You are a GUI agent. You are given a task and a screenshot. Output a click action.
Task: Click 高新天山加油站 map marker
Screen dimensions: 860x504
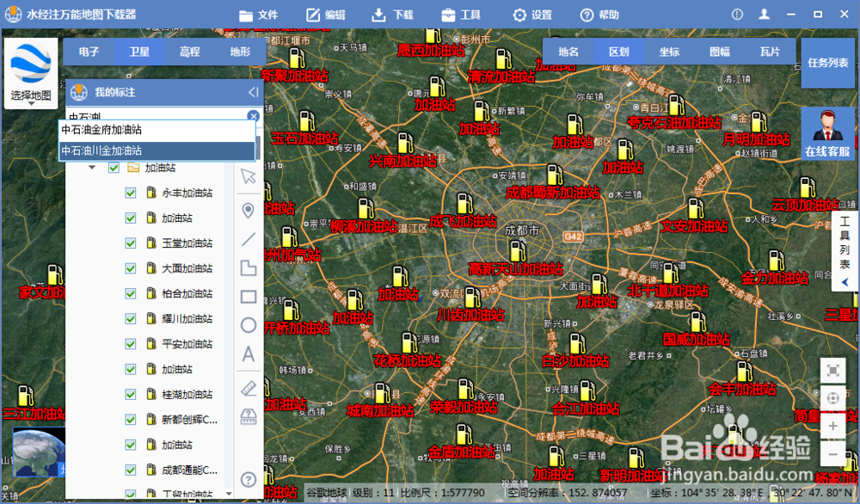pyautogui.click(x=518, y=250)
